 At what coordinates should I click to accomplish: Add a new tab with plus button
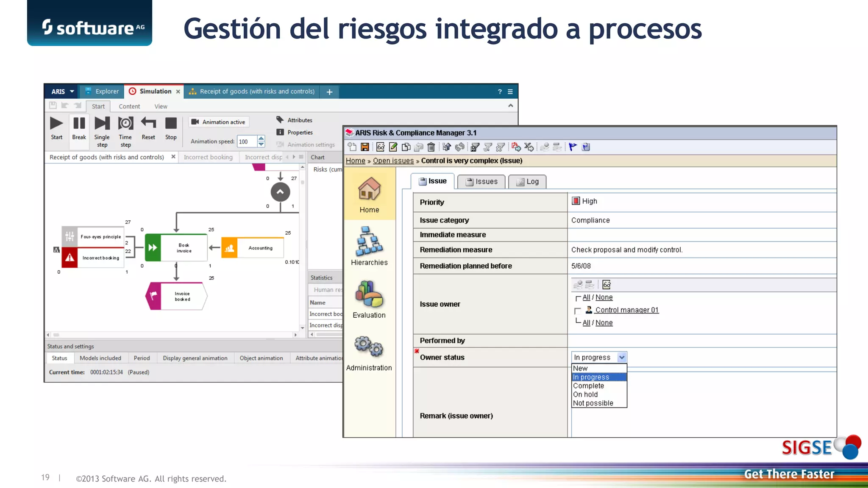329,91
